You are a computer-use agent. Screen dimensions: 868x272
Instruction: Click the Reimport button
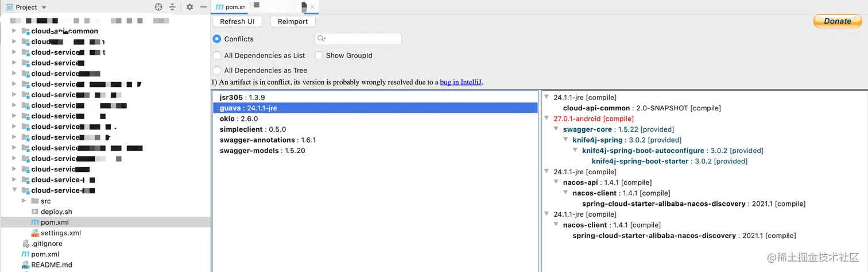point(293,21)
